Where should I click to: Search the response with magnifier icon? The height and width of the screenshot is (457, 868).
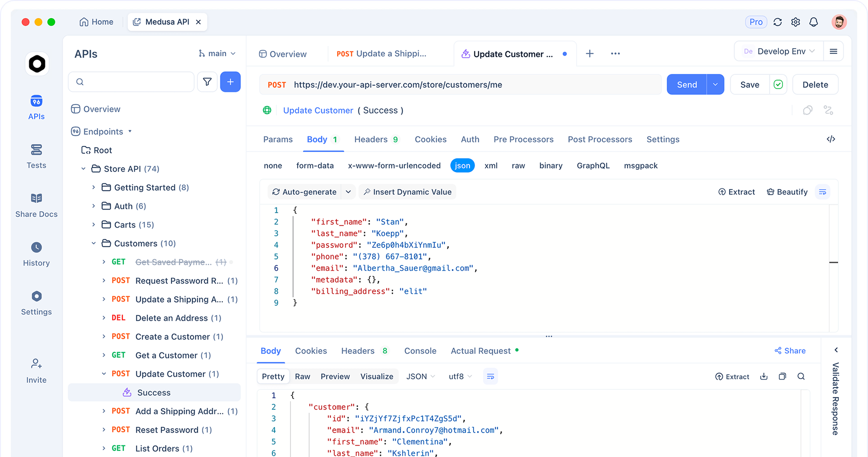tap(801, 376)
